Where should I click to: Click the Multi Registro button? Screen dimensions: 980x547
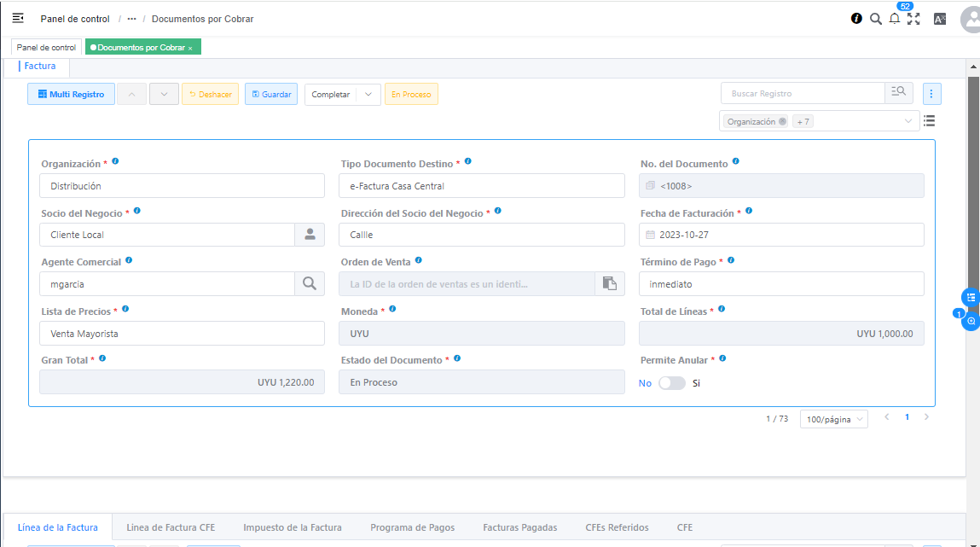71,94
